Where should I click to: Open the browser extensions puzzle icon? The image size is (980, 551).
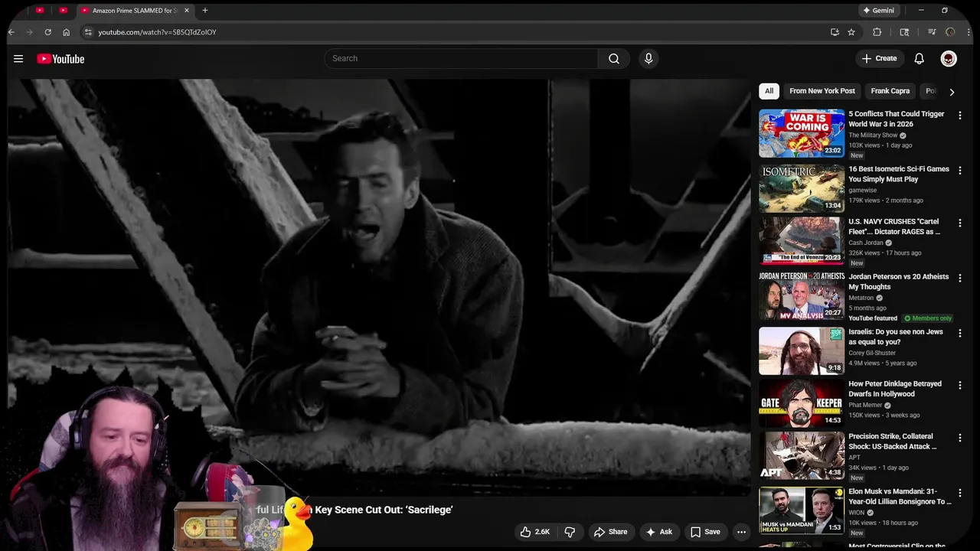[x=877, y=32]
